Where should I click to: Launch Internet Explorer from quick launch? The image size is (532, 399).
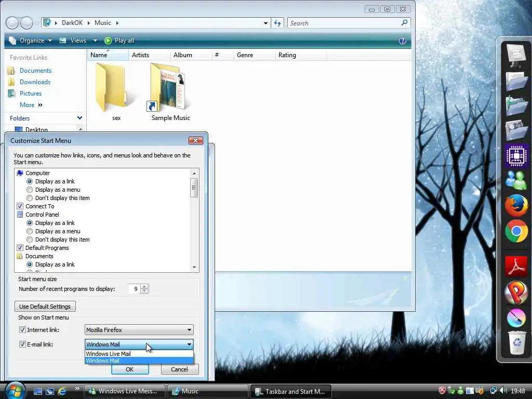62,391
